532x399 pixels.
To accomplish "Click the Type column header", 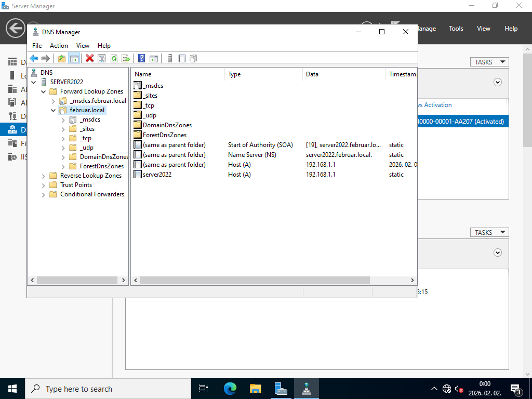I will point(234,74).
